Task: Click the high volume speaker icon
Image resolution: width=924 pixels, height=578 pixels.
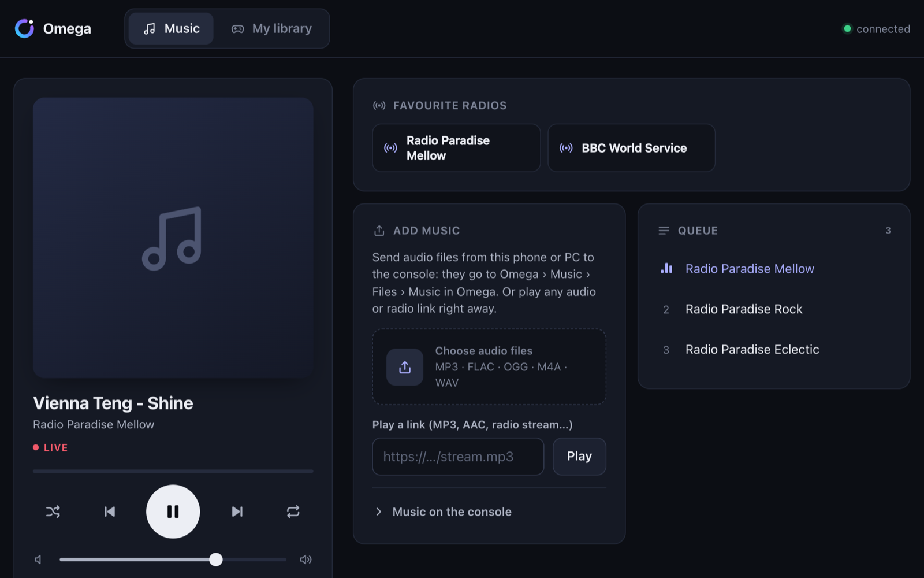Action: 306,560
